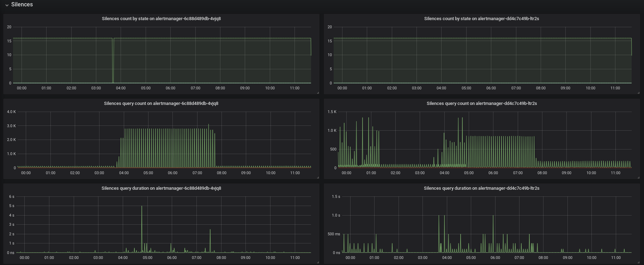Click 08:00 on query count 4vjq8 x-axis
This screenshot has width=644, height=265.
pos(221,173)
